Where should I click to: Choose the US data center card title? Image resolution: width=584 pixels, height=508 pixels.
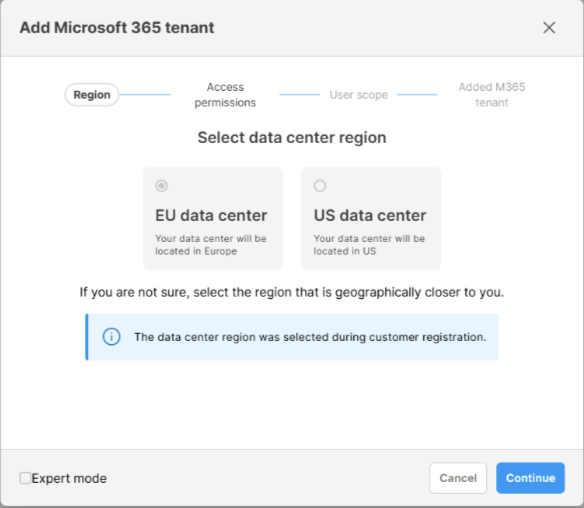pos(370,216)
